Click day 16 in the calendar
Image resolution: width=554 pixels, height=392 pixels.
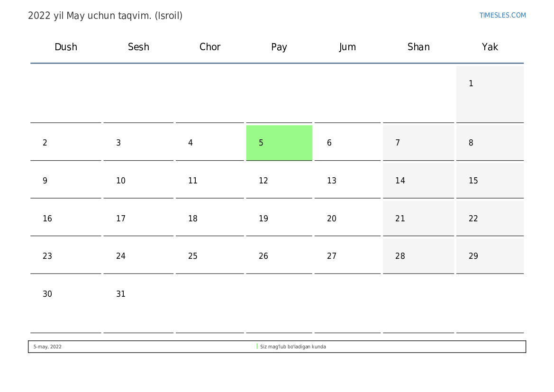(66, 219)
